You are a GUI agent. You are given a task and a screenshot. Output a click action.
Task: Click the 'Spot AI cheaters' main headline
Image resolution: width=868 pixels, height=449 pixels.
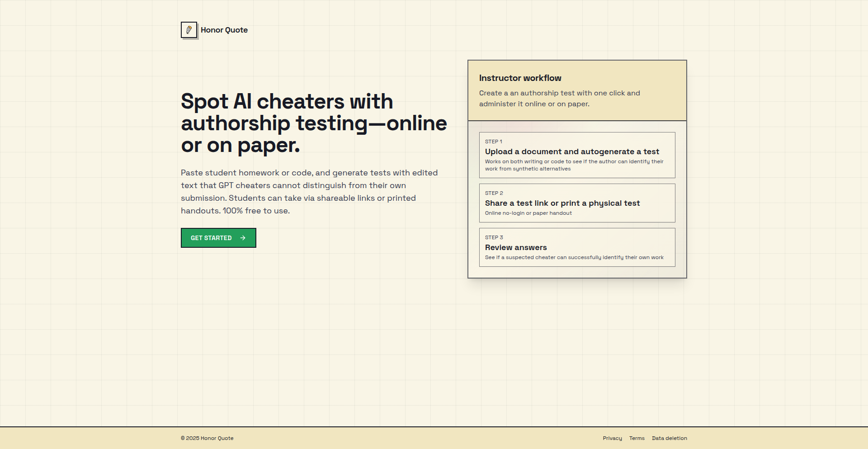coord(314,123)
